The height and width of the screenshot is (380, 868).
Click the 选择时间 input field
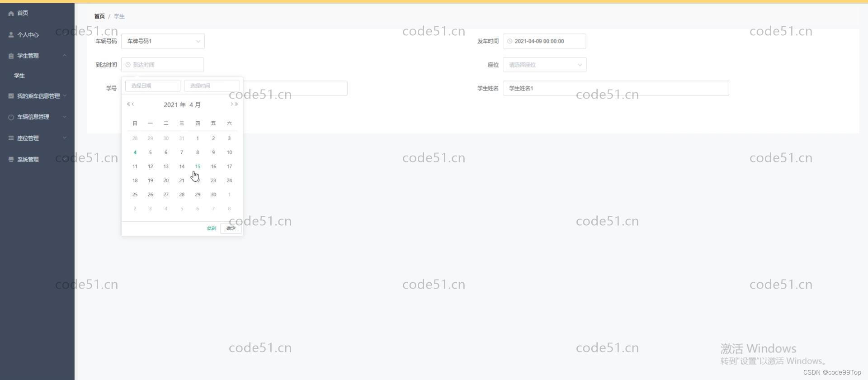[x=212, y=85]
